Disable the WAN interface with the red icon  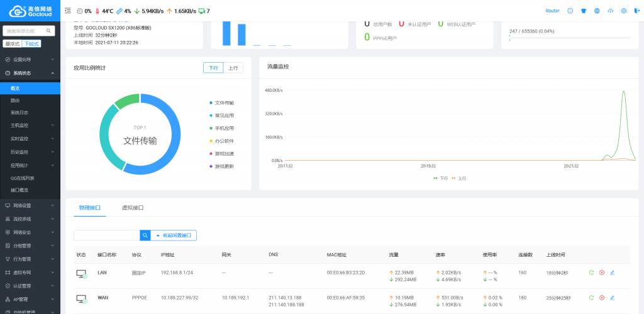[x=602, y=298]
